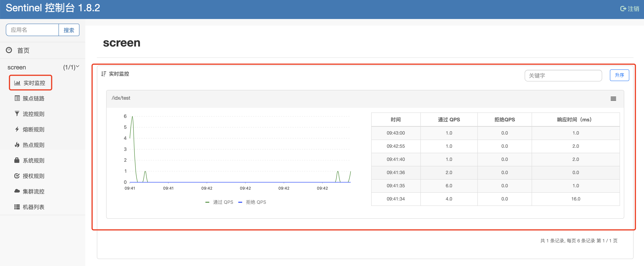This screenshot has width=644, height=266.
Task: Open the 簇点链路 panel from sidebar
Action: (33, 98)
